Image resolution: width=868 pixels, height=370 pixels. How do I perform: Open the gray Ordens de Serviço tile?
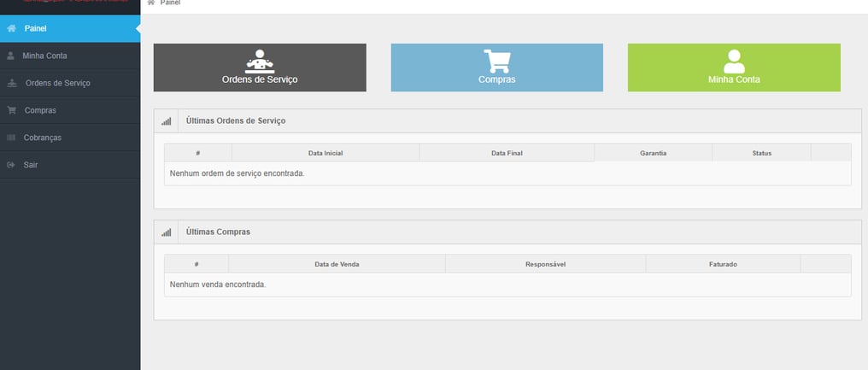260,68
